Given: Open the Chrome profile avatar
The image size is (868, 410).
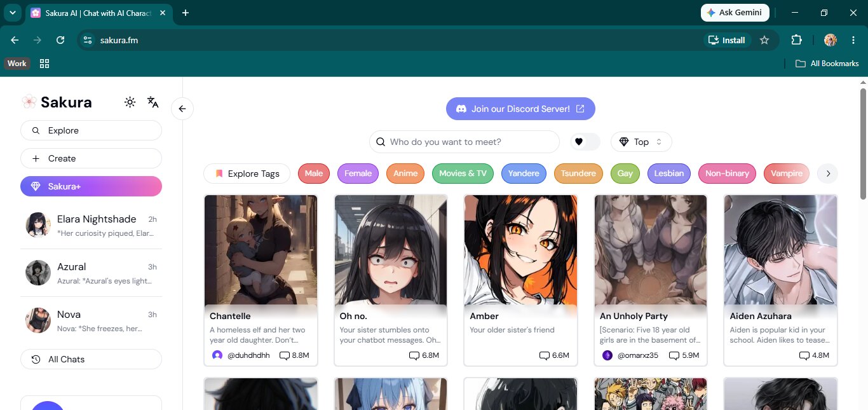Looking at the screenshot, I should click(831, 40).
